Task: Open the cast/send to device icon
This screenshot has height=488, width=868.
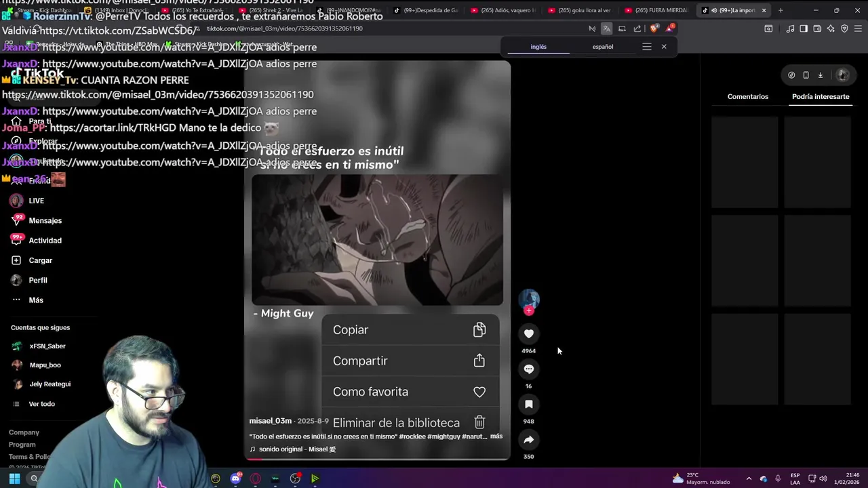Action: point(622,28)
